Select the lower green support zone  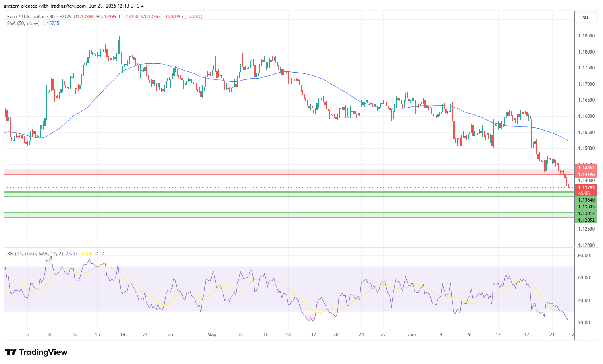tap(289, 215)
